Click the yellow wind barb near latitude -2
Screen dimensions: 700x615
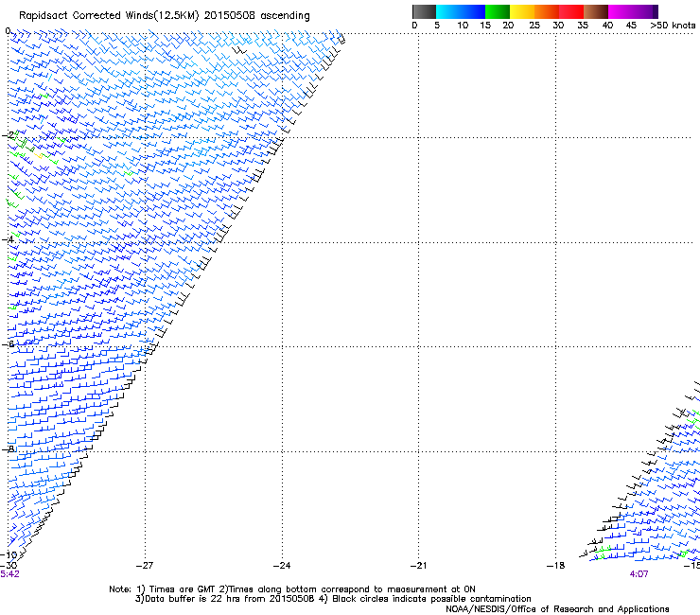[x=39, y=155]
